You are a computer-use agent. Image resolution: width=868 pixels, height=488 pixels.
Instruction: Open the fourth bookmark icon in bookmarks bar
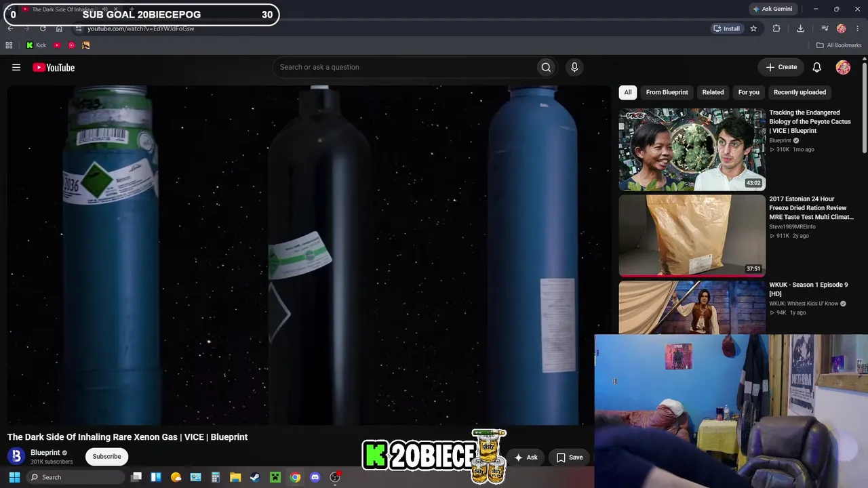click(x=85, y=45)
